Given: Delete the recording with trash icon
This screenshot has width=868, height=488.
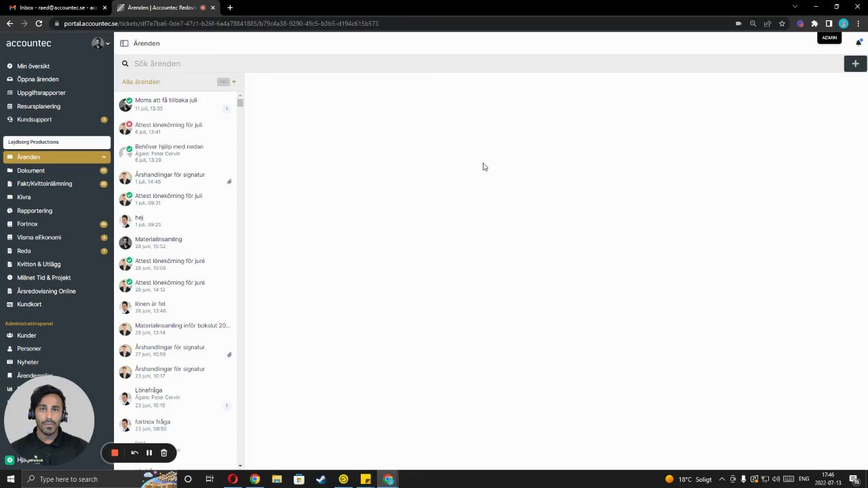Looking at the screenshot, I should (x=163, y=453).
